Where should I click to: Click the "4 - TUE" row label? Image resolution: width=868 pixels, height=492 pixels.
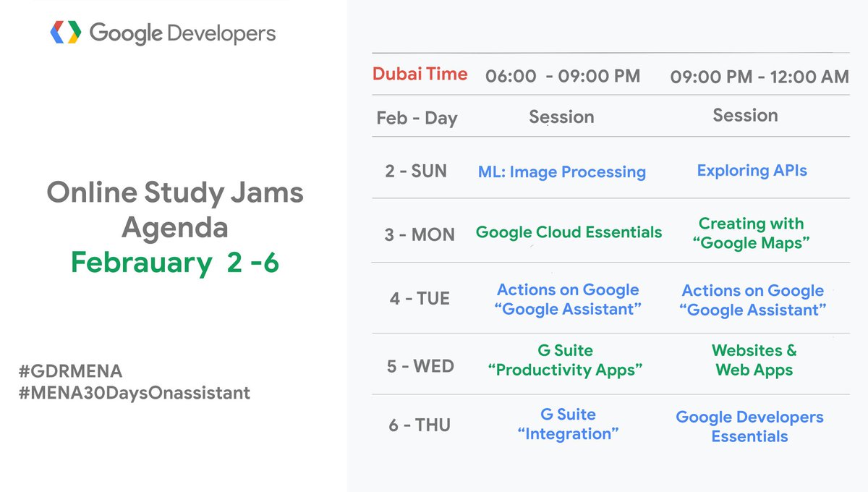pos(420,298)
